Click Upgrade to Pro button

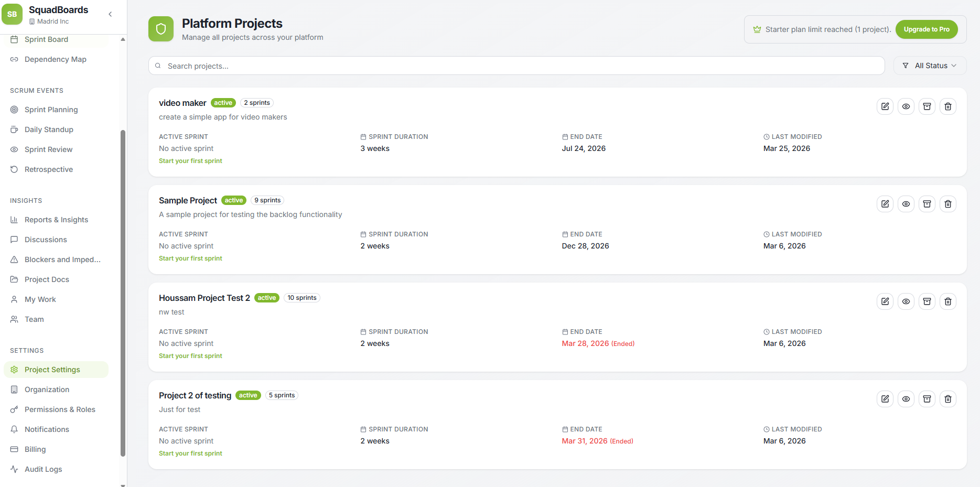926,29
